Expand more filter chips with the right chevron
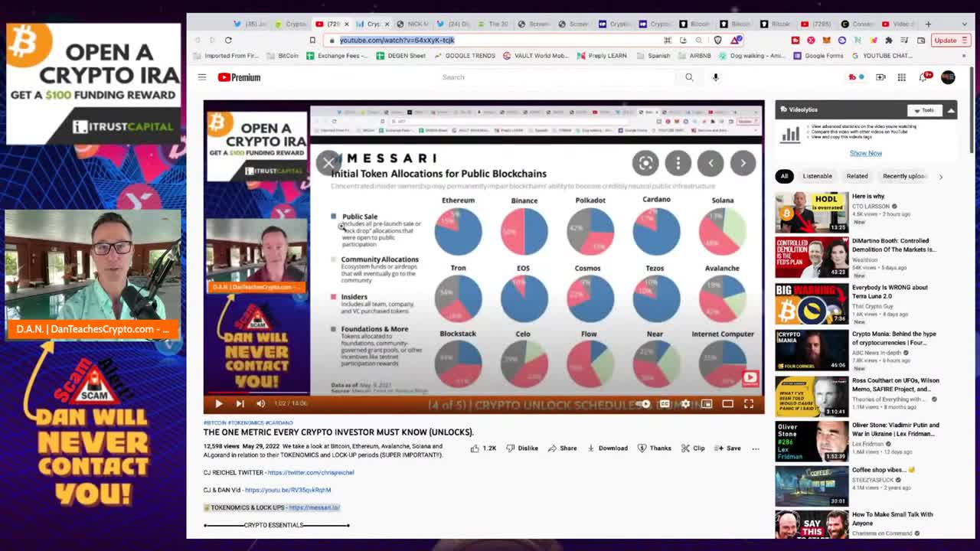Image resolution: width=980 pixels, height=551 pixels. (x=941, y=176)
